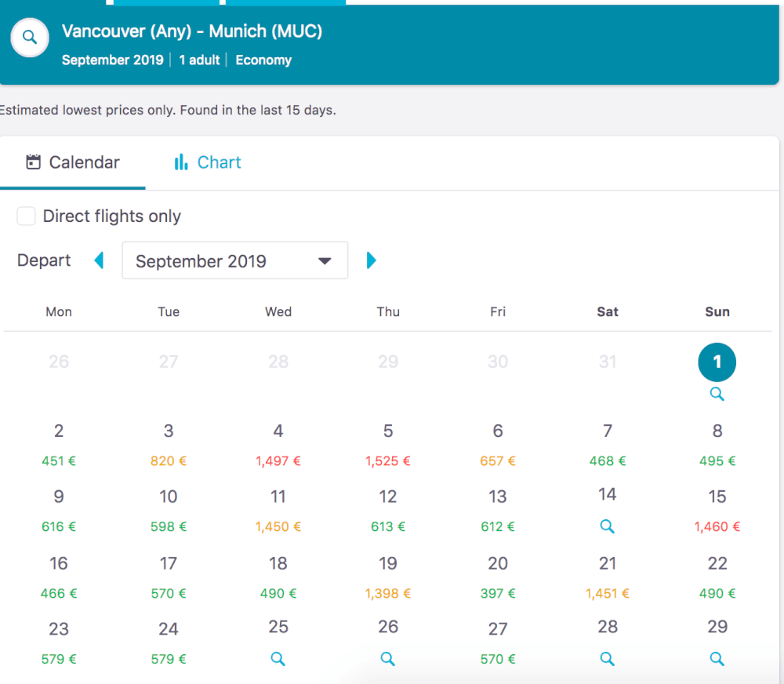Click Vancouver (Any) - Munich (MUC) route
The width and height of the screenshot is (784, 684).
pyautogui.click(x=192, y=31)
